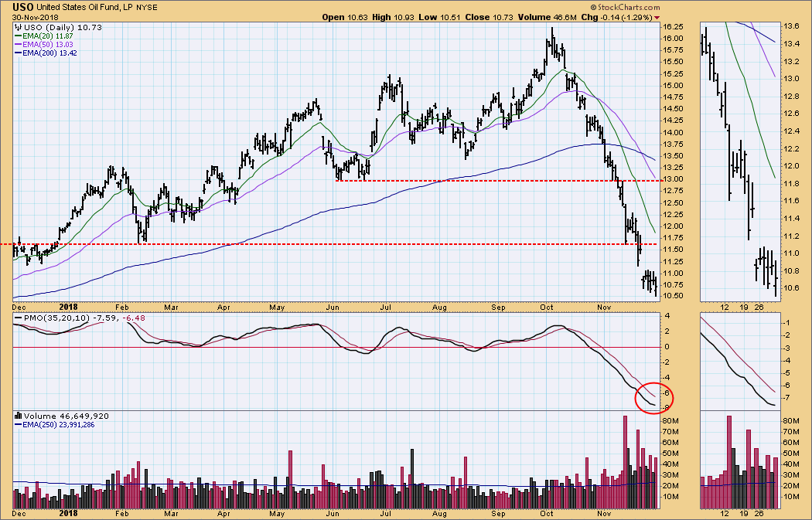Image resolution: width=812 pixels, height=520 pixels.
Task: Click the volume bars icon in Volume legend
Action: [x=17, y=415]
